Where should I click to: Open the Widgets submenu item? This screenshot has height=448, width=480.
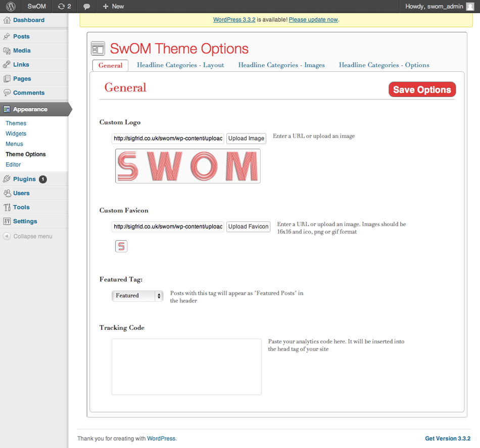coord(16,133)
